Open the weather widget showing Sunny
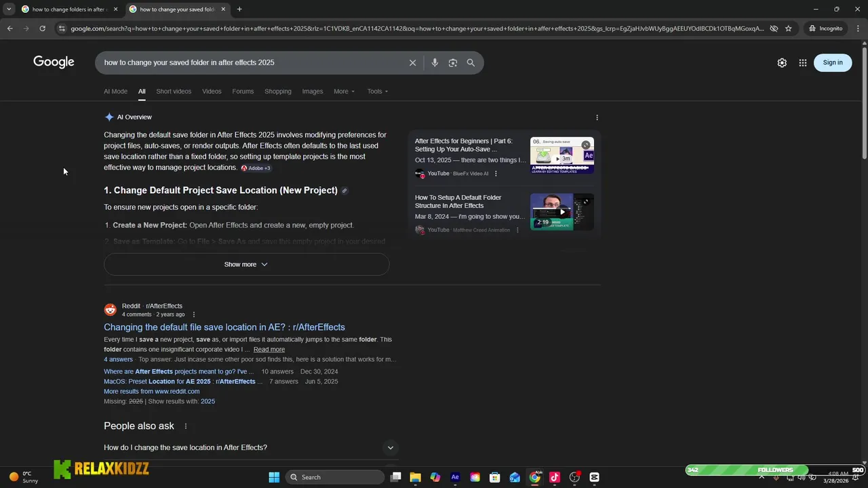 point(22,477)
